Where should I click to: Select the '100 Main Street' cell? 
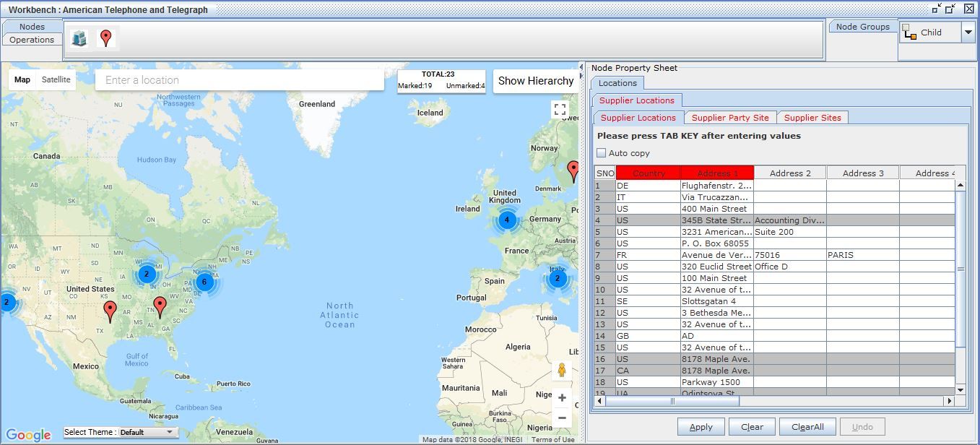pyautogui.click(x=717, y=278)
